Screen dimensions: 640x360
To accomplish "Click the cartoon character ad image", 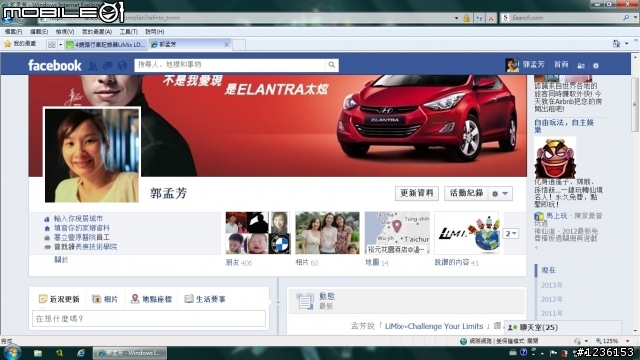I will click(555, 158).
